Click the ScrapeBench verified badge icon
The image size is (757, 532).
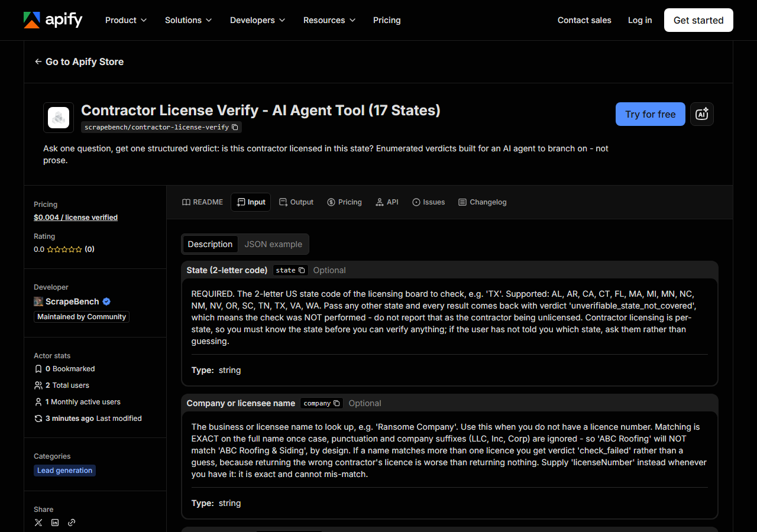click(106, 301)
